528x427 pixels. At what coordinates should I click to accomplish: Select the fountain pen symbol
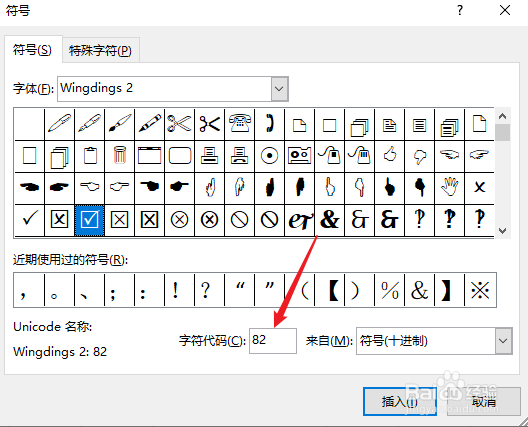pyautogui.click(x=90, y=124)
